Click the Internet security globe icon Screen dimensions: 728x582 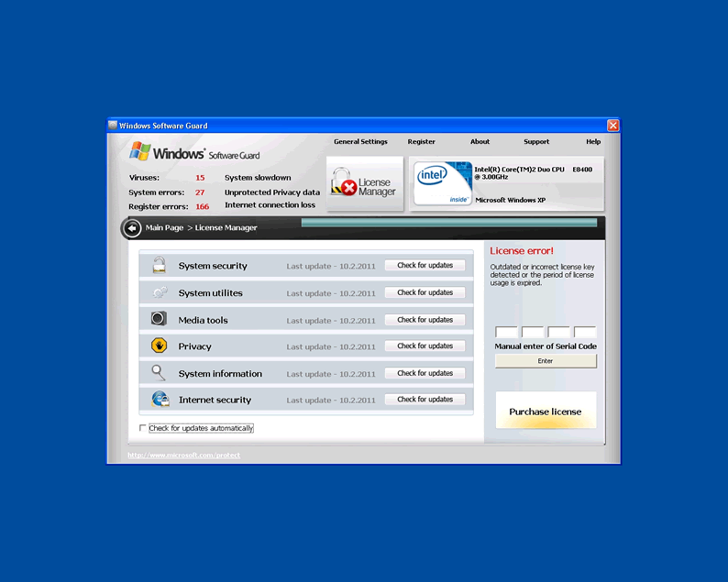pos(160,400)
